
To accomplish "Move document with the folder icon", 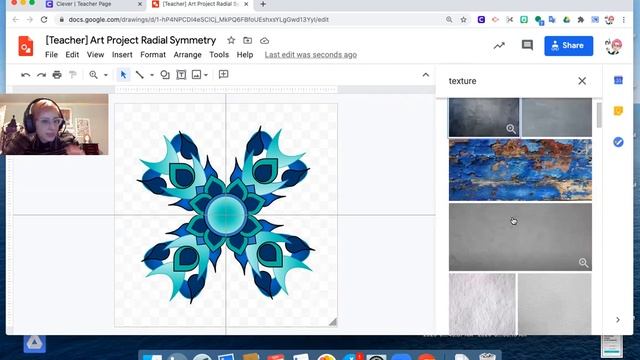I will pyautogui.click(x=247, y=40).
